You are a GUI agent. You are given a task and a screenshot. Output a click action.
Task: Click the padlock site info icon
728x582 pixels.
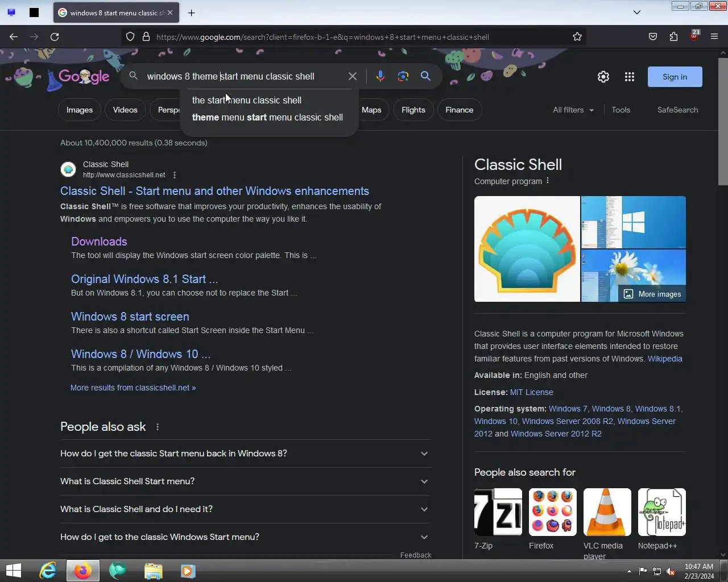tap(146, 37)
